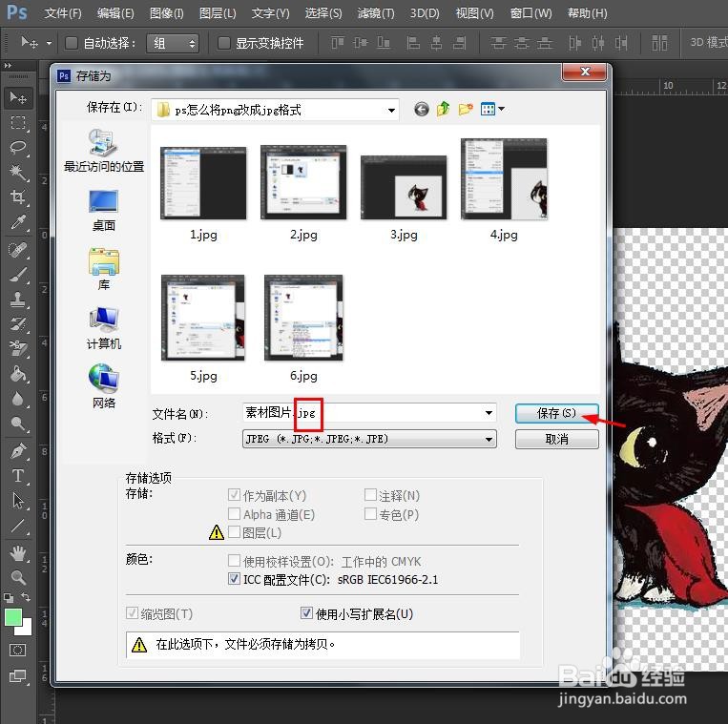The width and height of the screenshot is (728, 724).
Task: Select the Spot Healing Brush tool
Action: [18, 250]
